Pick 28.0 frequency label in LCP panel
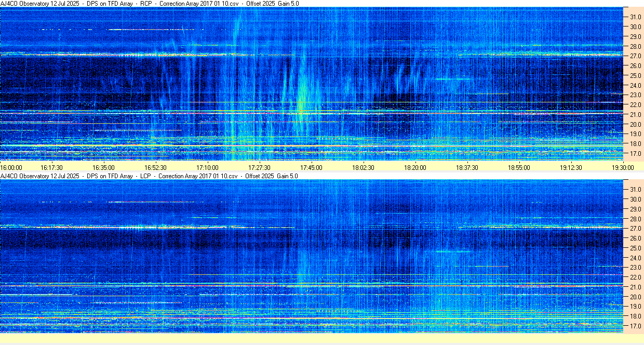The image size is (644, 345). (635, 219)
